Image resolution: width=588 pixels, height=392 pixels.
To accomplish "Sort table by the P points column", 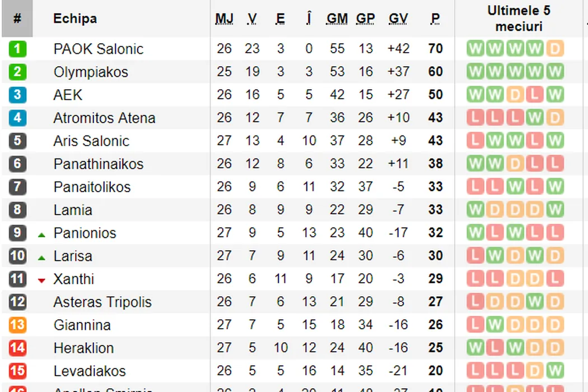I will 435,19.
